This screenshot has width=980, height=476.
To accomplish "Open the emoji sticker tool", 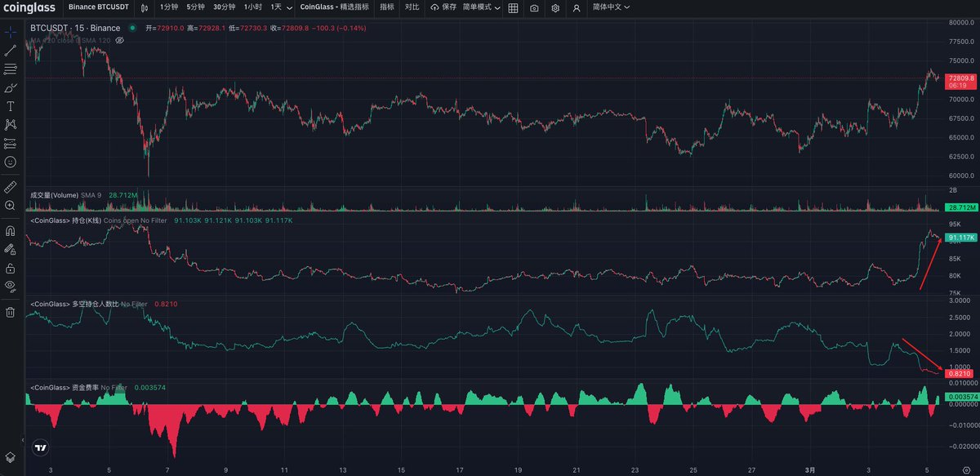I will tap(11, 162).
